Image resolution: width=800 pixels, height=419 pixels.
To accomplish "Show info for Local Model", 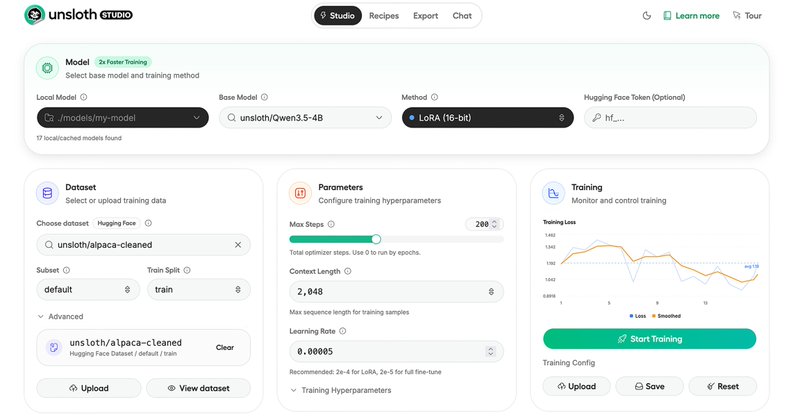I will coord(84,97).
